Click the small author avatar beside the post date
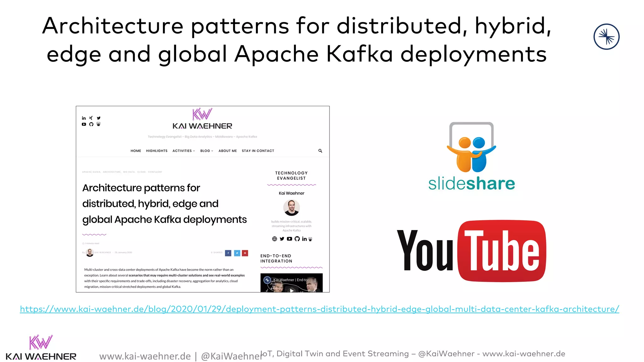This screenshot has height=362, width=644. click(90, 253)
